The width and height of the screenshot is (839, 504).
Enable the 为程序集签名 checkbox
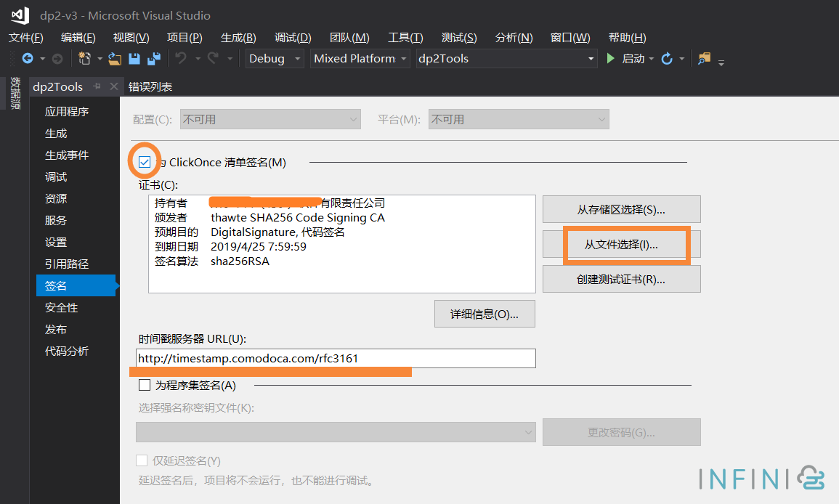(144, 385)
